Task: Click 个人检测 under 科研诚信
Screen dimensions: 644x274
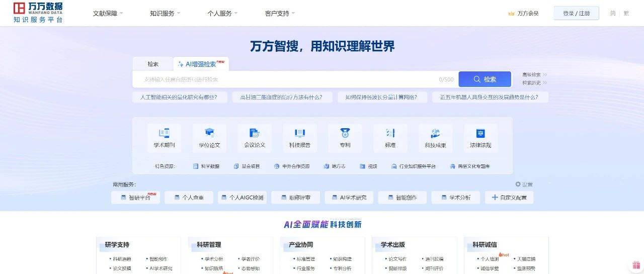Action: pos(490,259)
